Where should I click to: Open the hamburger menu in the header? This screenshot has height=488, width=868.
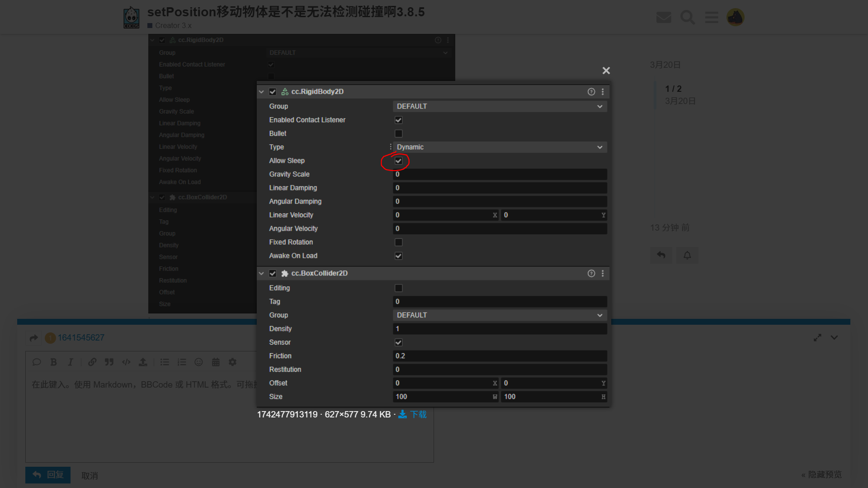click(712, 18)
